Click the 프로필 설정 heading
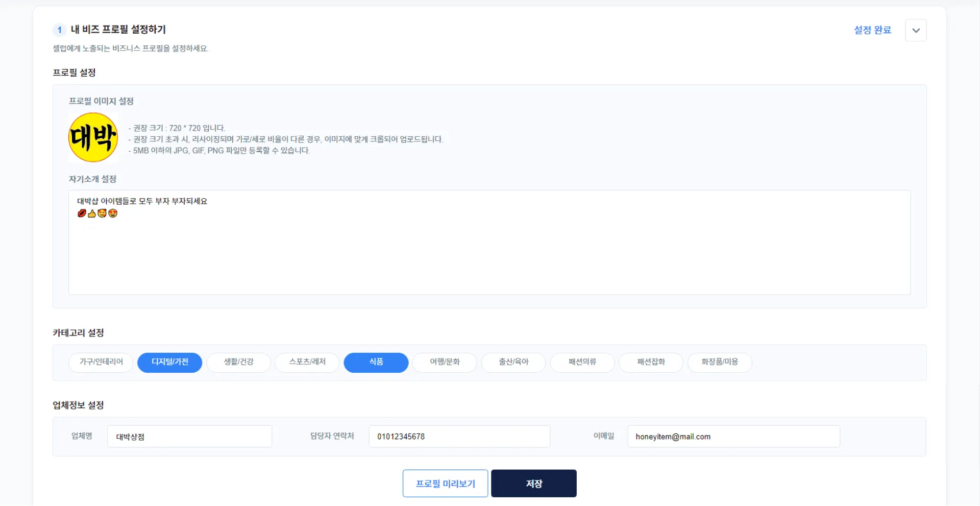Image resolution: width=980 pixels, height=506 pixels. tap(74, 73)
